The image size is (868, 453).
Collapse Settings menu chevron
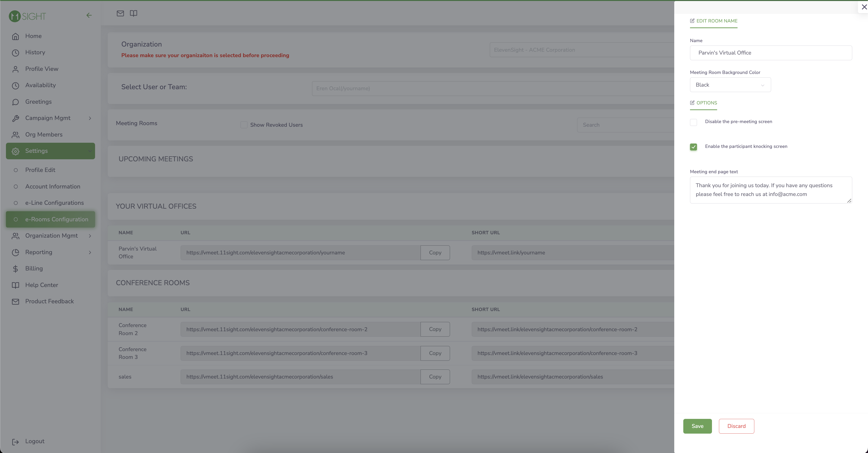click(x=90, y=151)
